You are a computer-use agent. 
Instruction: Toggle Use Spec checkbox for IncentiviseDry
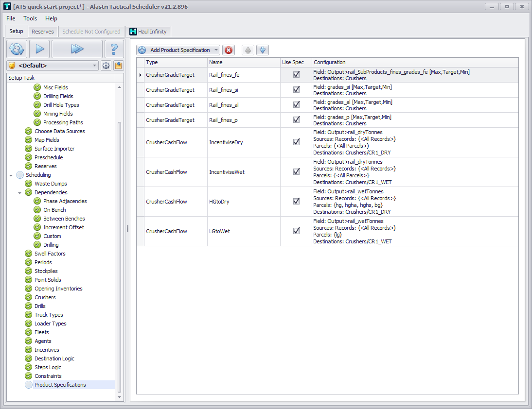click(296, 142)
